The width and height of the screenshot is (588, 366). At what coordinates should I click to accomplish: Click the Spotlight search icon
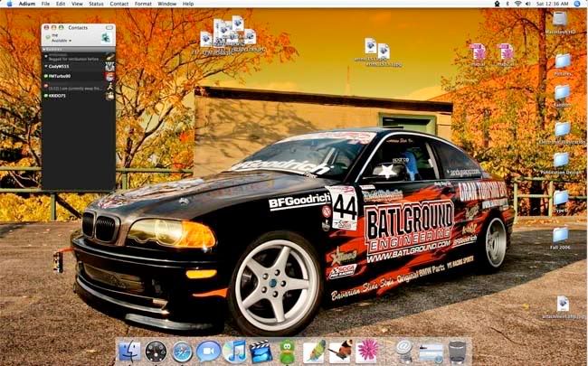[577, 4]
